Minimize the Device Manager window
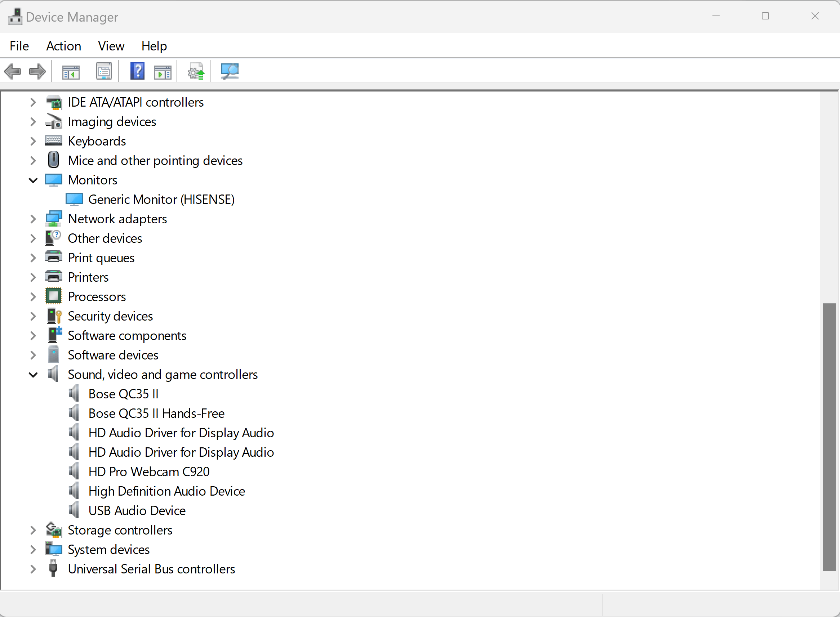The image size is (840, 617). point(716,16)
